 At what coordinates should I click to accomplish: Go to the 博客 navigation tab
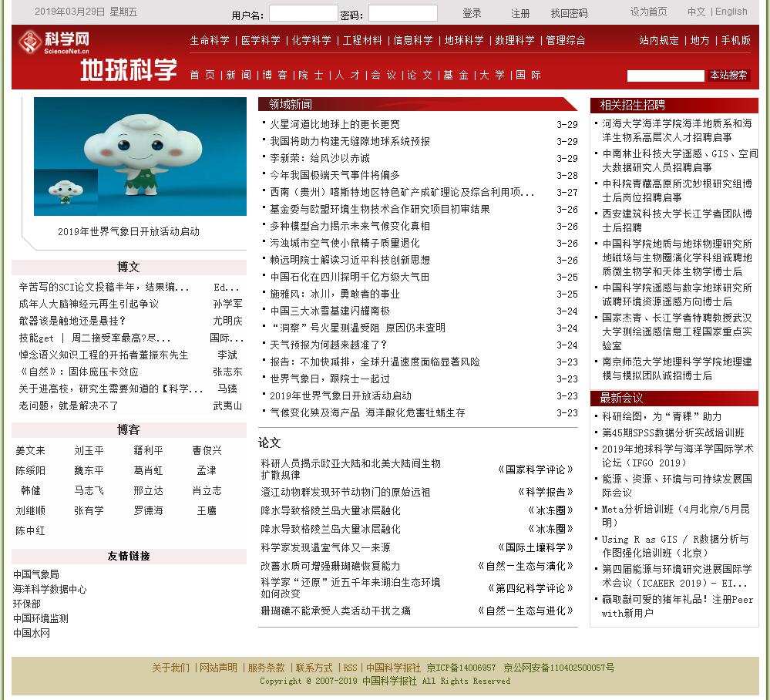[x=275, y=75]
